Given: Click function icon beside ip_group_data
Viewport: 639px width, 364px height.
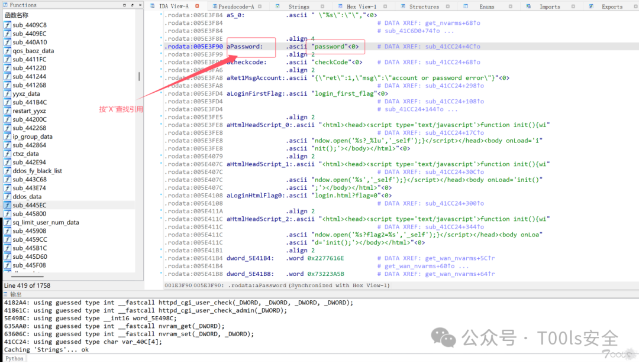Looking at the screenshot, I should (x=7, y=137).
